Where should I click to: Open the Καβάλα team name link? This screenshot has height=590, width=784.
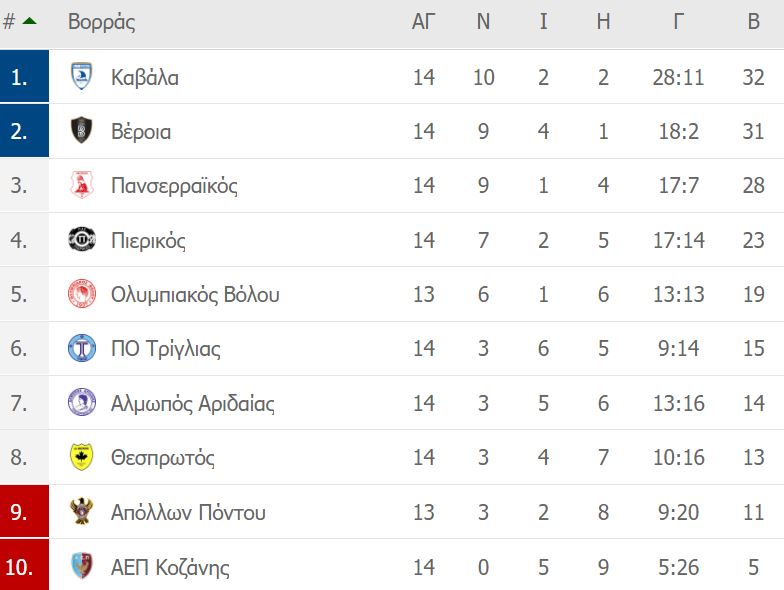click(145, 78)
